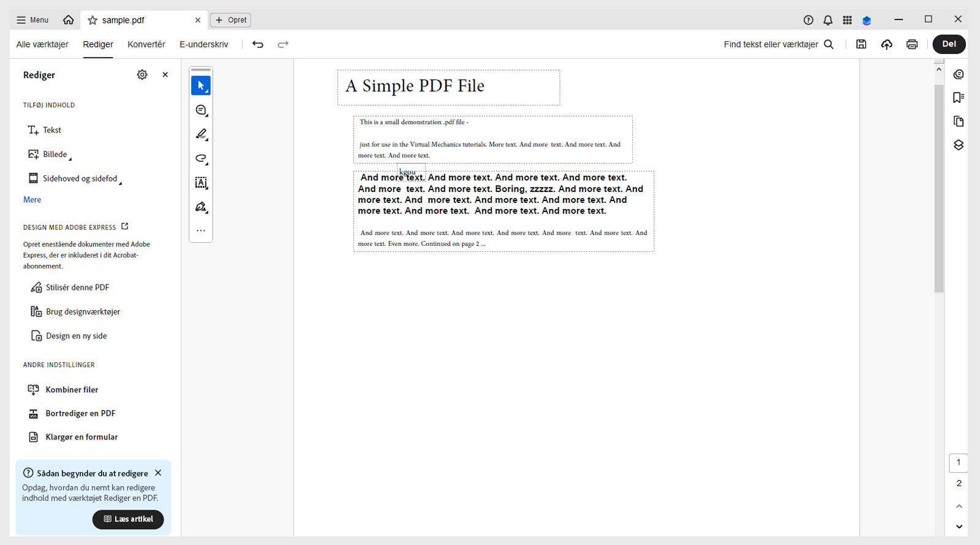Open Kombiner filer tool
The image size is (980, 545).
(x=63, y=390)
